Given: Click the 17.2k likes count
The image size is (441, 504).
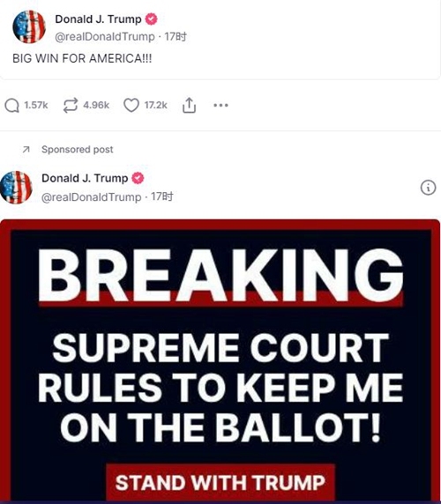Looking at the screenshot, I should tap(156, 105).
